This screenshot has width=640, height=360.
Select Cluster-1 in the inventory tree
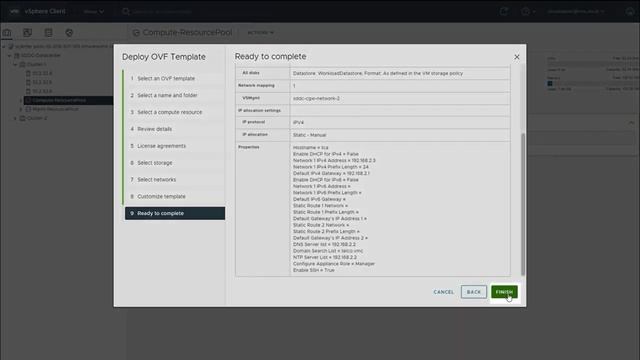(x=36, y=64)
